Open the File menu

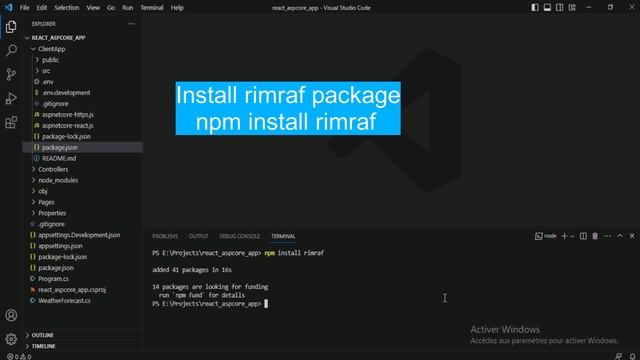(x=24, y=8)
